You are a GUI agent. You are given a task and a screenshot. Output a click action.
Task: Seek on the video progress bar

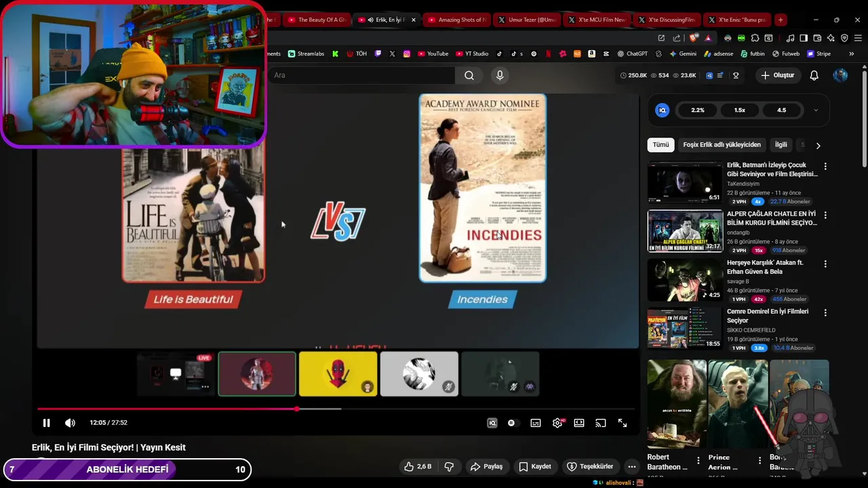(336, 409)
